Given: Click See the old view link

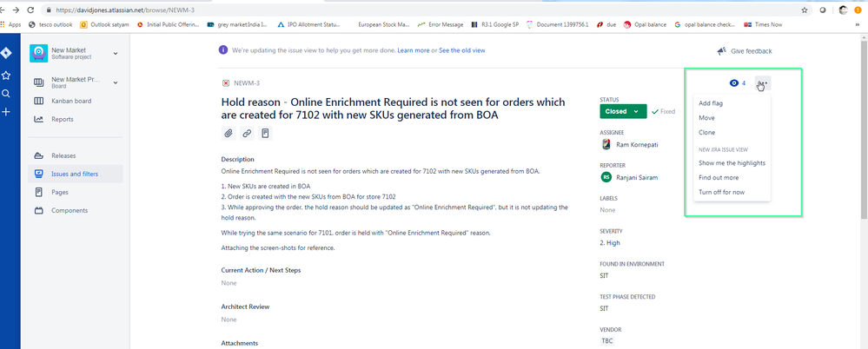Looking at the screenshot, I should (x=461, y=50).
